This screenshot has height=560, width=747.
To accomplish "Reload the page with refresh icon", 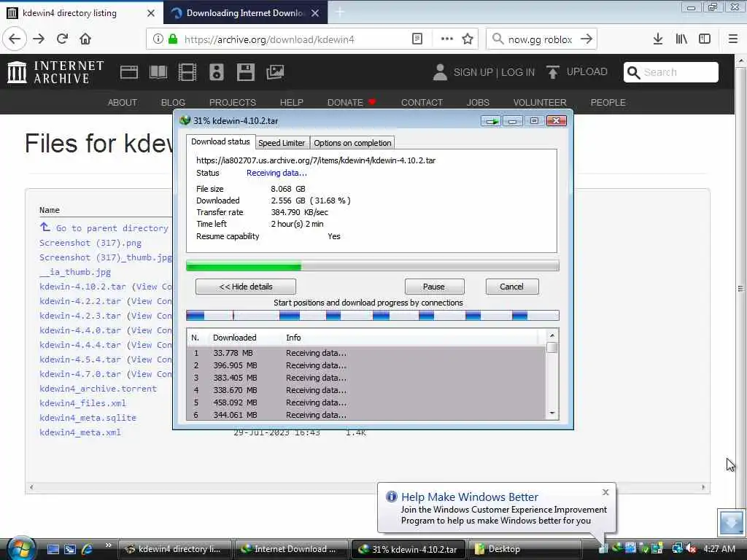I will (x=62, y=39).
